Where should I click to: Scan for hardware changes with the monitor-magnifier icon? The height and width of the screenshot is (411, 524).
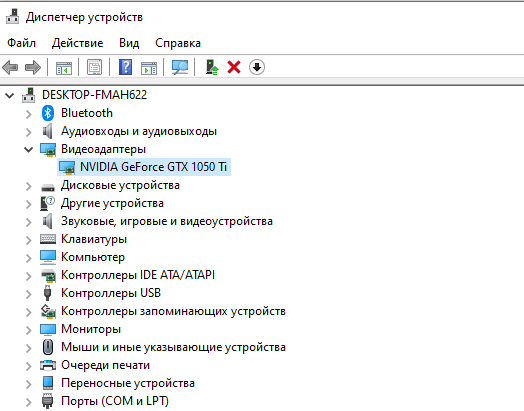(x=180, y=67)
